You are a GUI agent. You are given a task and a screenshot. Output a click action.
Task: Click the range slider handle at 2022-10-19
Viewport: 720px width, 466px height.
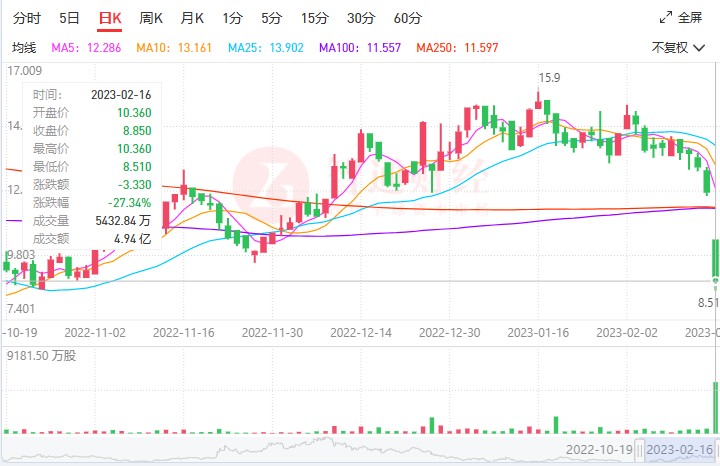click(x=640, y=449)
